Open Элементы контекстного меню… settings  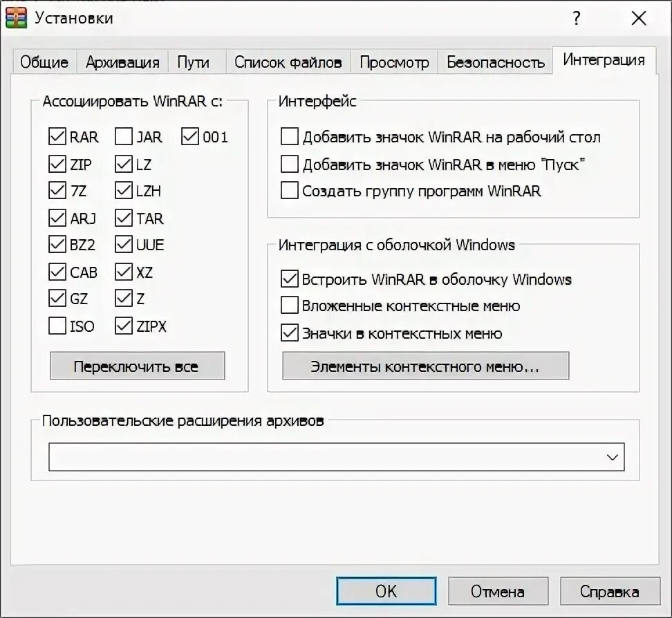pos(426,366)
